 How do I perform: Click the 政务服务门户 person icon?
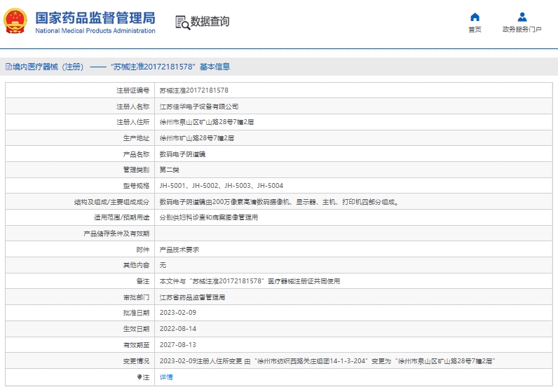pyautogui.click(x=522, y=17)
